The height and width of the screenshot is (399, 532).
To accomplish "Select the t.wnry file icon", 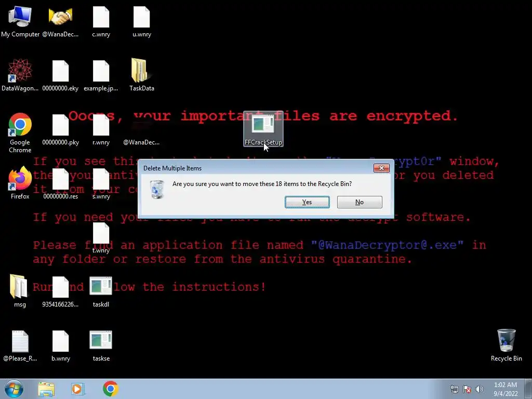I will (x=101, y=237).
